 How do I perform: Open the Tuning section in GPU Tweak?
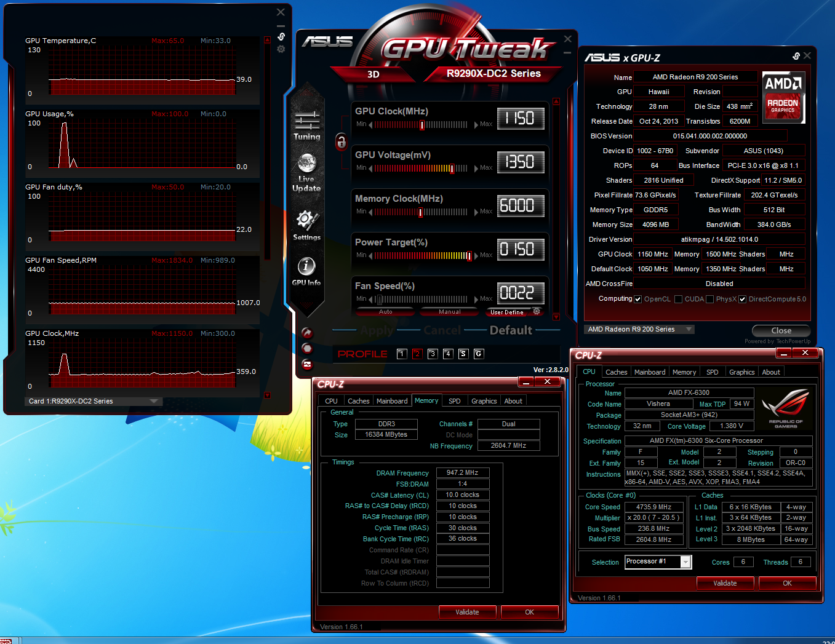[x=306, y=126]
